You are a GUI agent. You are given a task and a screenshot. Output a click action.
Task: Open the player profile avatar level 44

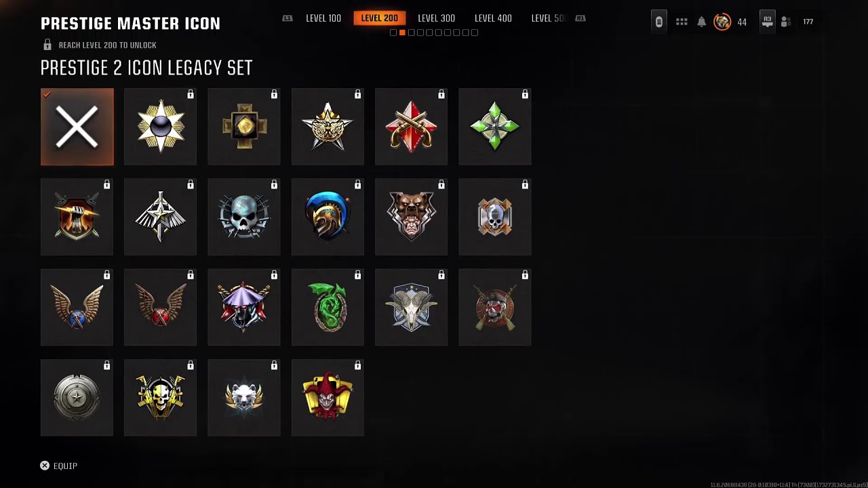[723, 22]
